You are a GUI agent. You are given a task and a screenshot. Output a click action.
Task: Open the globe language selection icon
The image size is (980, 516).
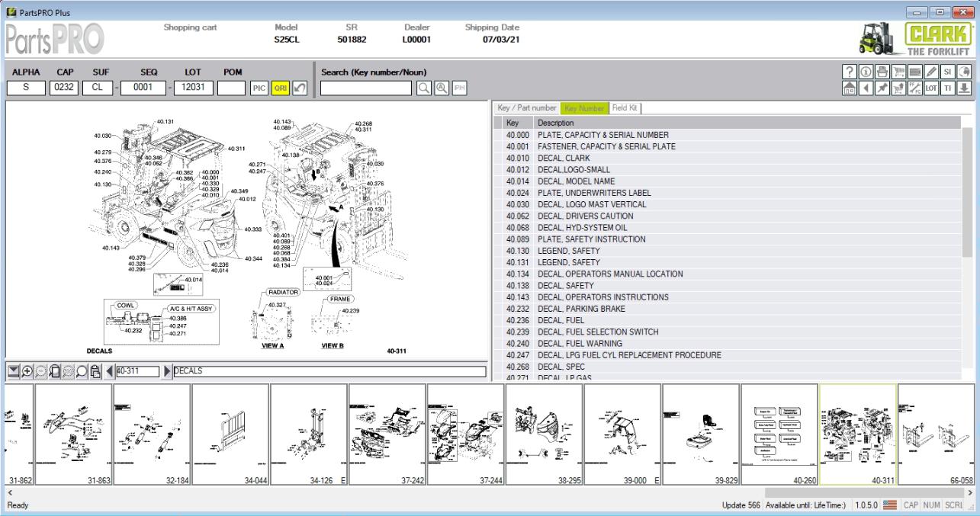click(x=964, y=74)
